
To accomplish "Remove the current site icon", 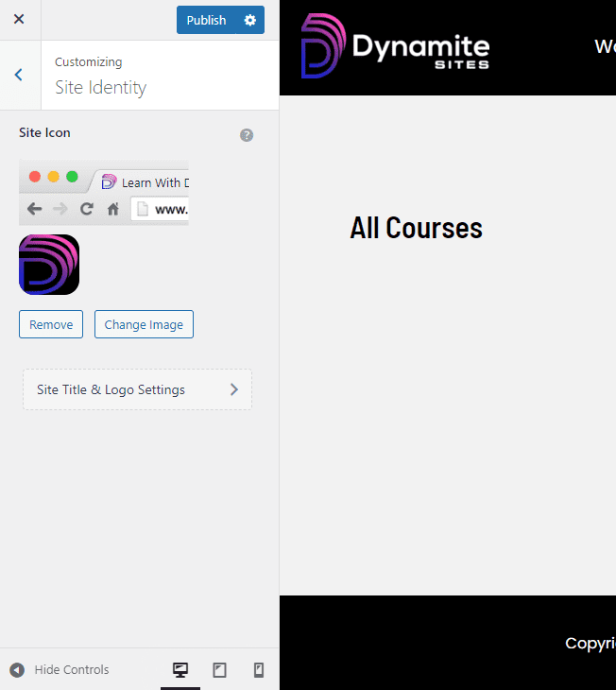I will tap(51, 324).
